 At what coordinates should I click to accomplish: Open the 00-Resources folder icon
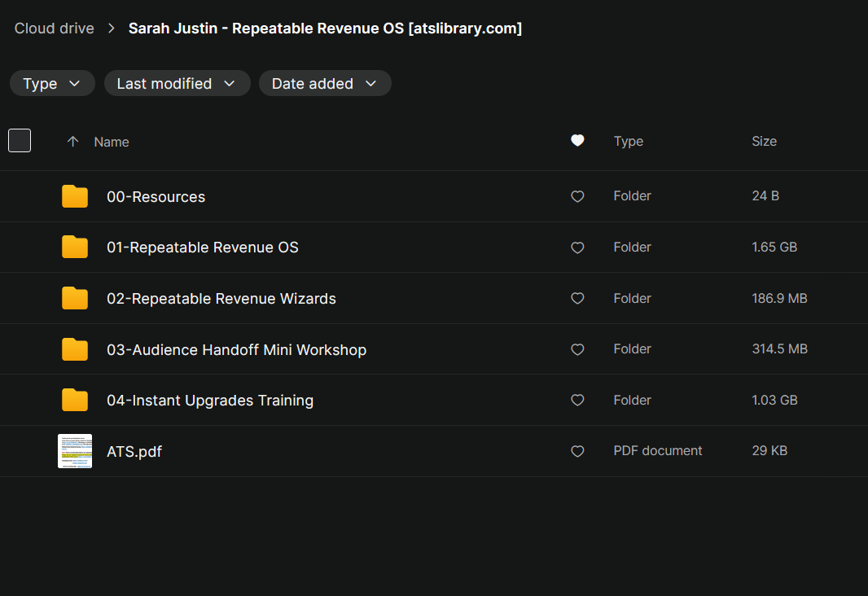tap(75, 196)
